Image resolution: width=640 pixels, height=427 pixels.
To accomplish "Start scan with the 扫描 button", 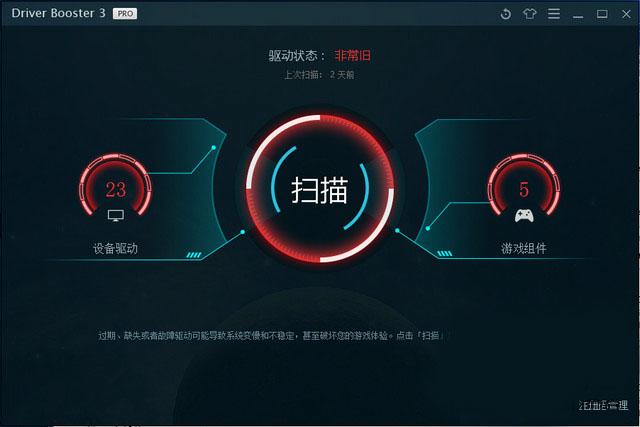I will point(319,190).
